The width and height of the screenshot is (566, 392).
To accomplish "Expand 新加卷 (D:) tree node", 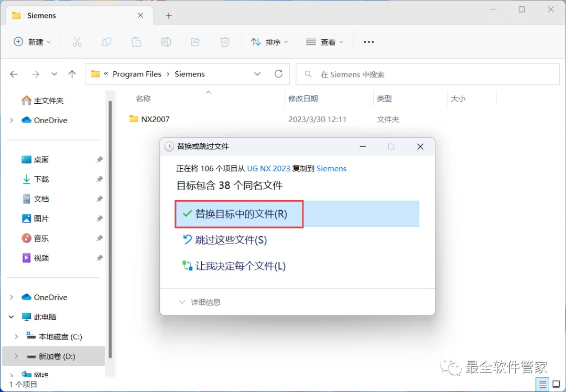I will pyautogui.click(x=16, y=356).
